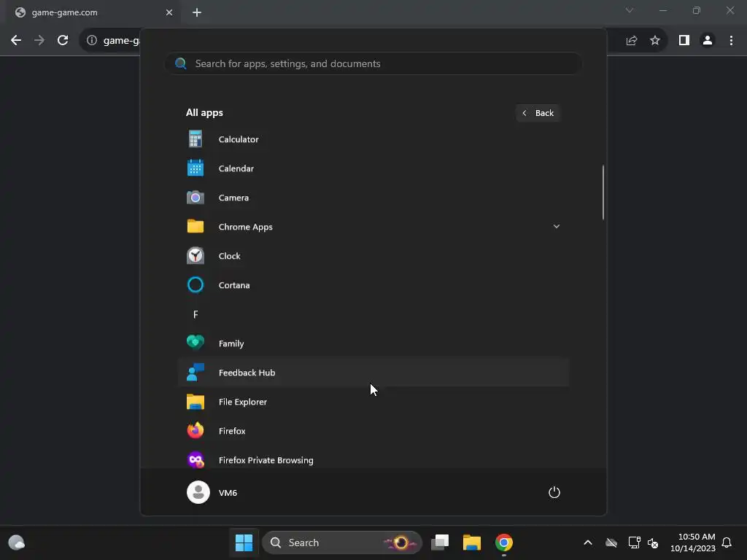Viewport: 747px width, 560px height.
Task: Open Chrome side panel
Action: [684, 40]
